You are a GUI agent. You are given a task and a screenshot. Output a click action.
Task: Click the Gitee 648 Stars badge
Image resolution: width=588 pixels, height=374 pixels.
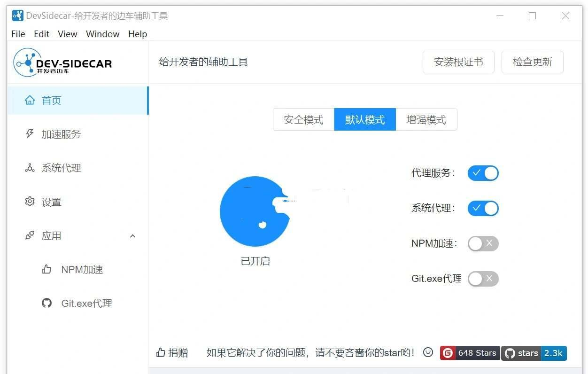click(469, 353)
